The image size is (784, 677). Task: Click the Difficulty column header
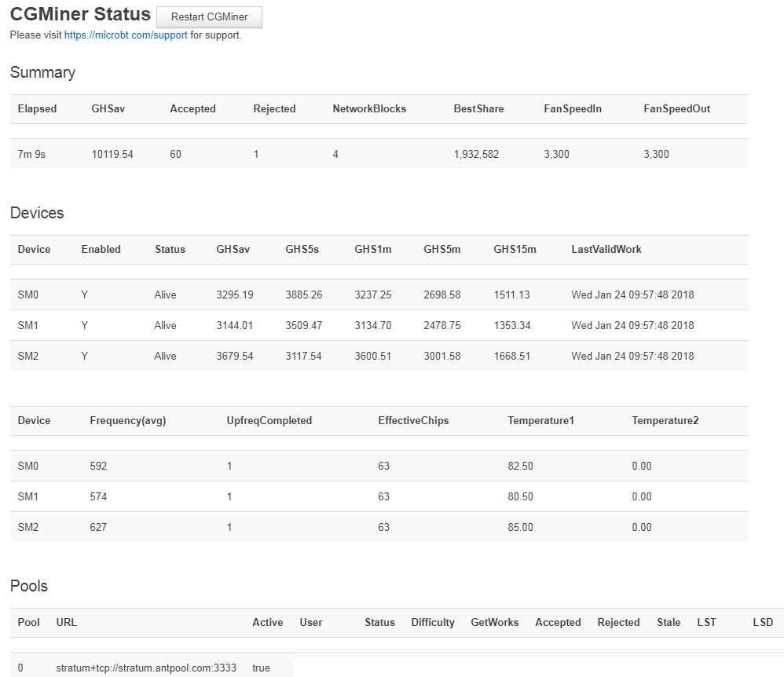click(433, 623)
